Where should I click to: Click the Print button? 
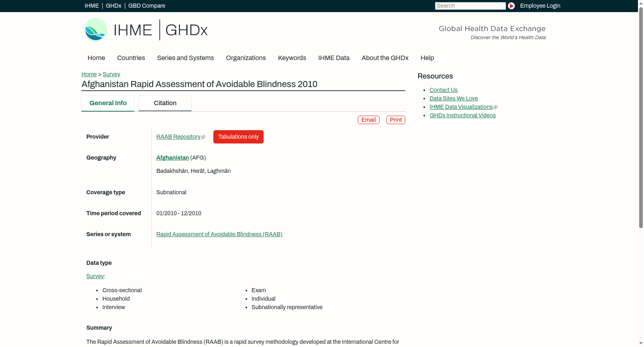point(396,120)
